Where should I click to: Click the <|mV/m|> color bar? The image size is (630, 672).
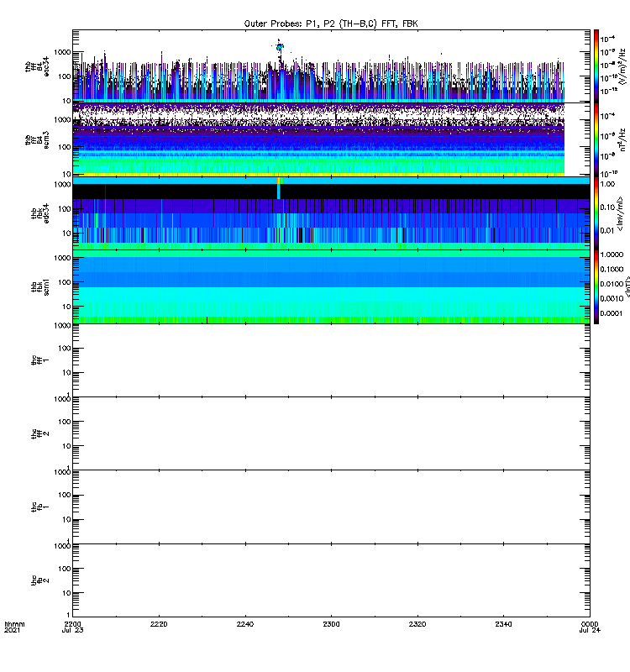coord(596,213)
